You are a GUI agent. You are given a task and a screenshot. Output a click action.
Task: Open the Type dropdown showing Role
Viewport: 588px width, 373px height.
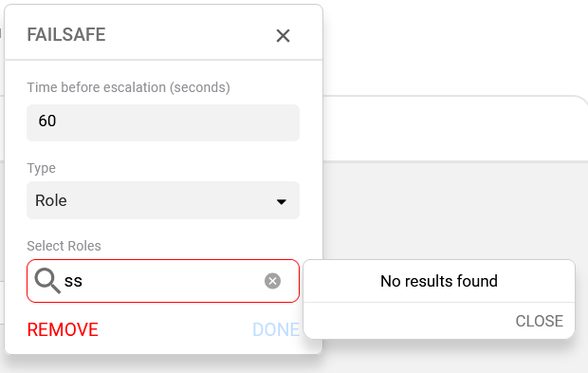click(163, 200)
